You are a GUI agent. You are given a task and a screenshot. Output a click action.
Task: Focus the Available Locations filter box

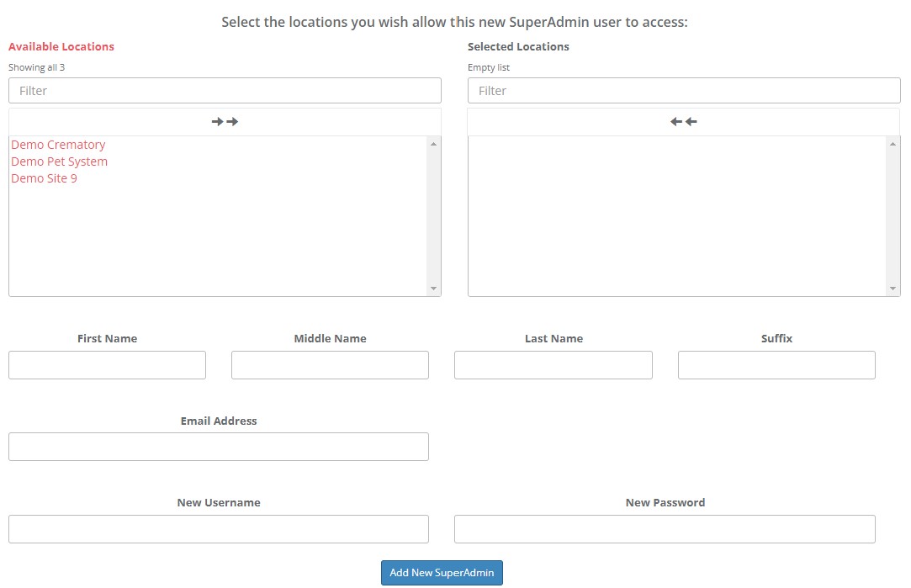[x=225, y=91]
